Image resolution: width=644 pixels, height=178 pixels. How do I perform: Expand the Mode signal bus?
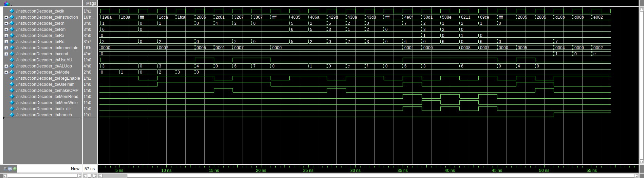[x=6, y=72]
